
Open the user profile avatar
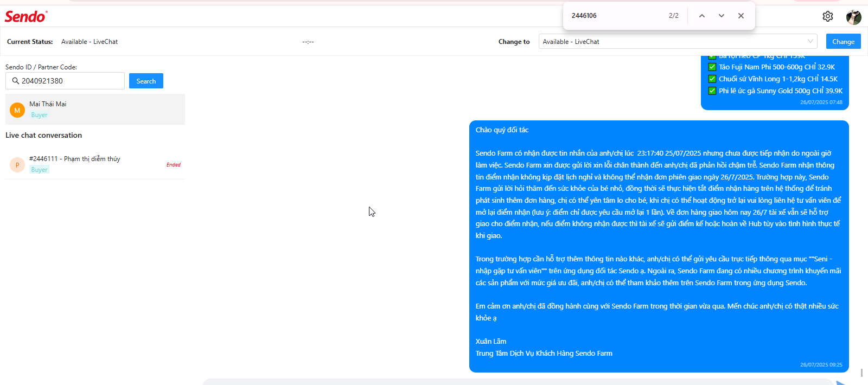click(x=854, y=17)
